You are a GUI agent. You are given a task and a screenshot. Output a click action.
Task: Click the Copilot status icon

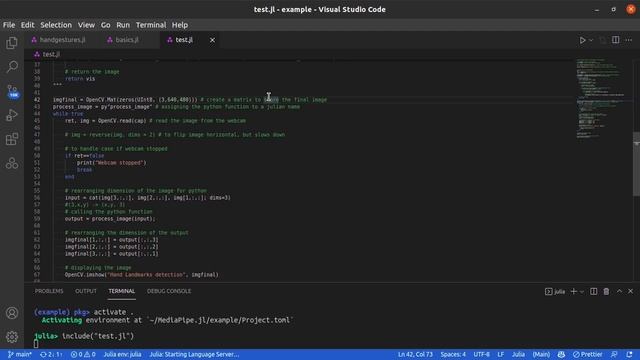pos(561,354)
